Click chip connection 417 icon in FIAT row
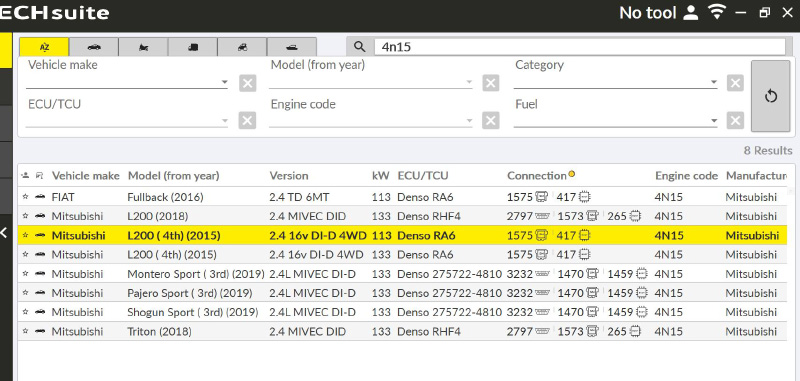This screenshot has height=381, width=800. coord(585,197)
